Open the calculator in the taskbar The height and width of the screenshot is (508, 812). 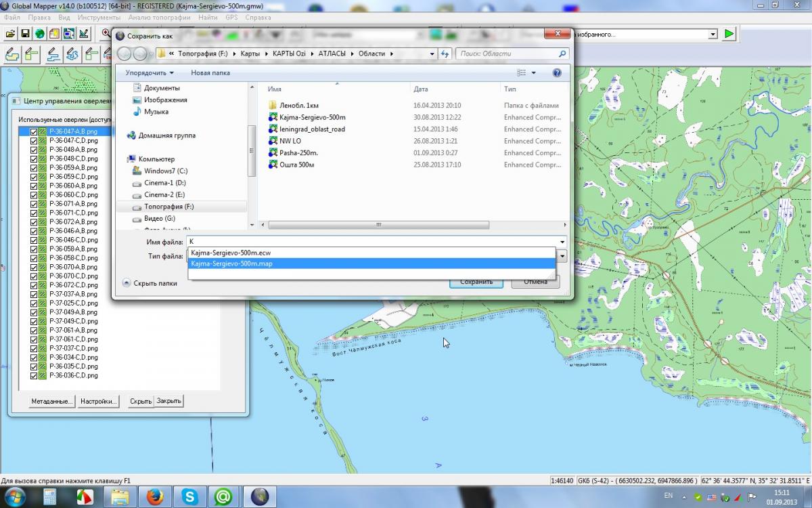pyautogui.click(x=49, y=496)
